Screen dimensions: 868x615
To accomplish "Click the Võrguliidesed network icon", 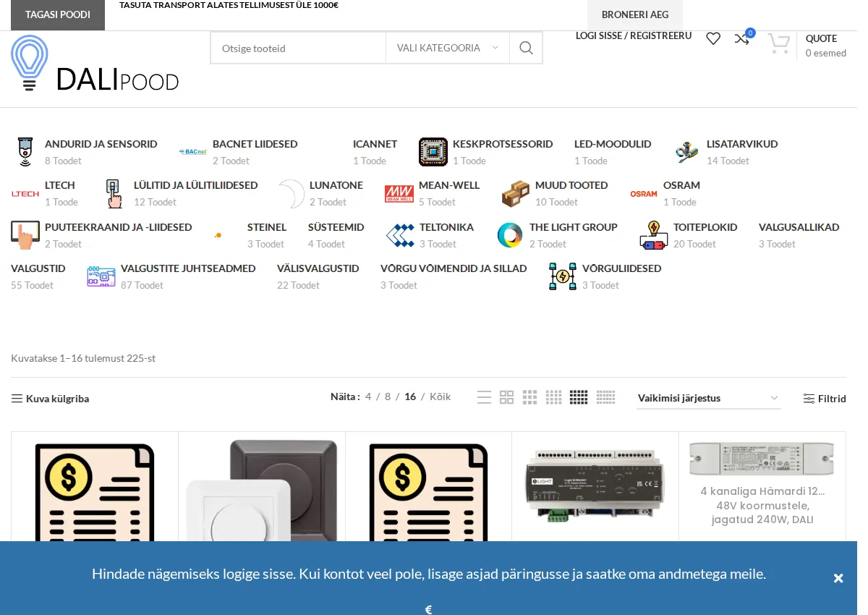I will click(x=563, y=276).
